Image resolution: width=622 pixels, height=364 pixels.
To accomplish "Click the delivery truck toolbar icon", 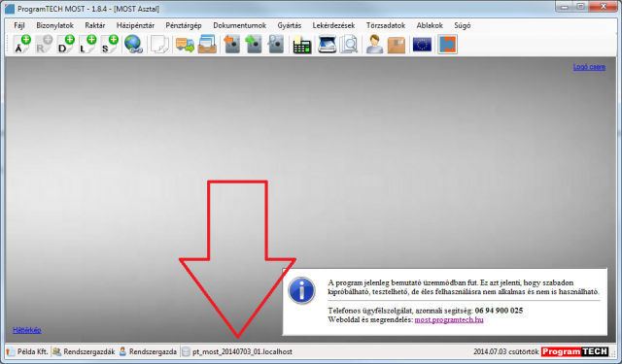I will [x=185, y=45].
